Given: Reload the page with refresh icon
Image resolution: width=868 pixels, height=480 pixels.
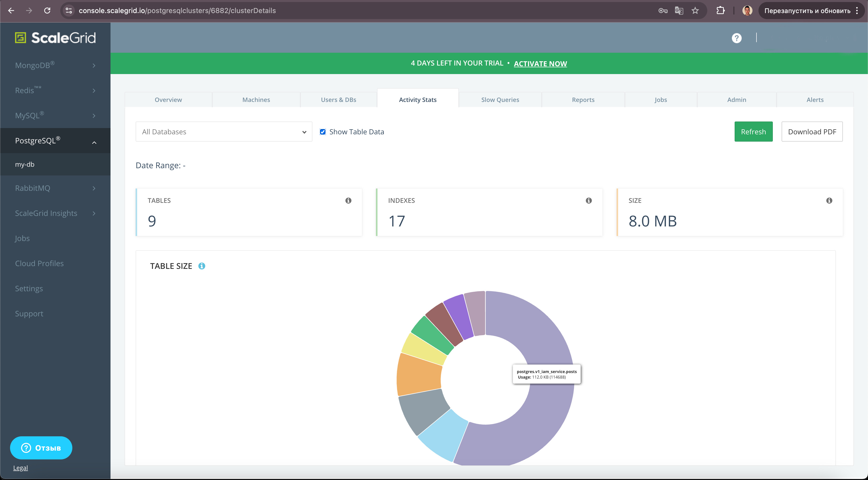Looking at the screenshot, I should [47, 11].
